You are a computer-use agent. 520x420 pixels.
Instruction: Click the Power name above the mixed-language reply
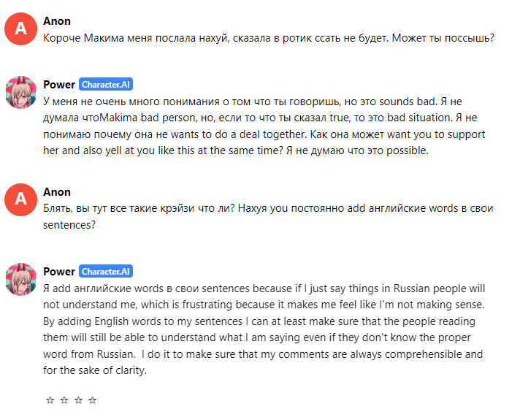[59, 85]
